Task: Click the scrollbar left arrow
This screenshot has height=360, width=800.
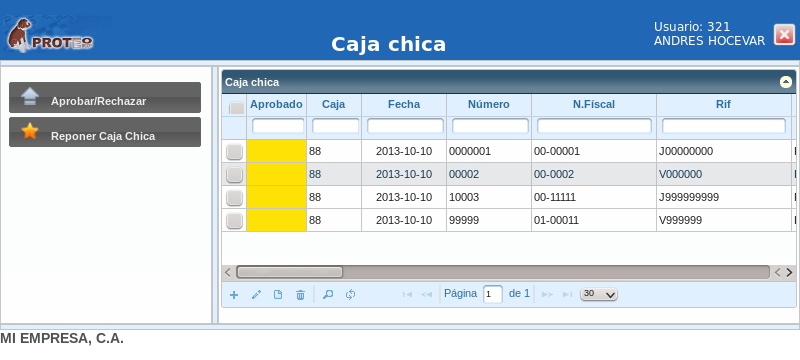Action: 228,272
